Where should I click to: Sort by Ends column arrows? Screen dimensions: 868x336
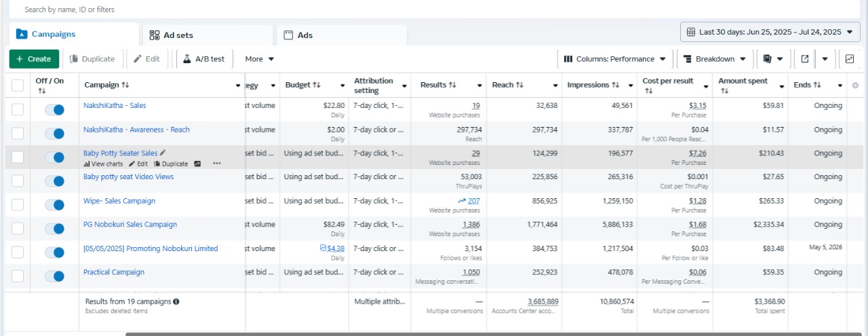(x=817, y=86)
